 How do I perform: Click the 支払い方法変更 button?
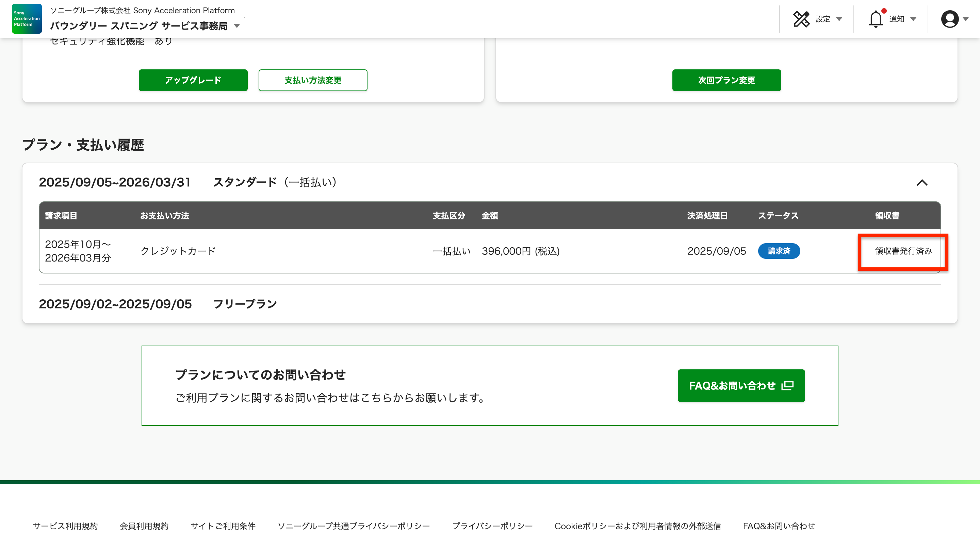tap(313, 80)
